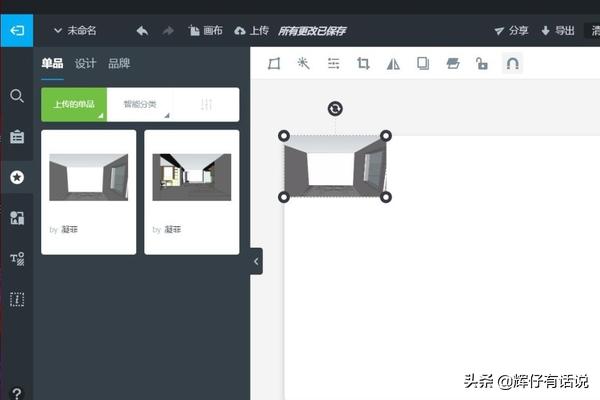600x400 pixels.
Task: Click the room image on the canvas
Action: 335,167
